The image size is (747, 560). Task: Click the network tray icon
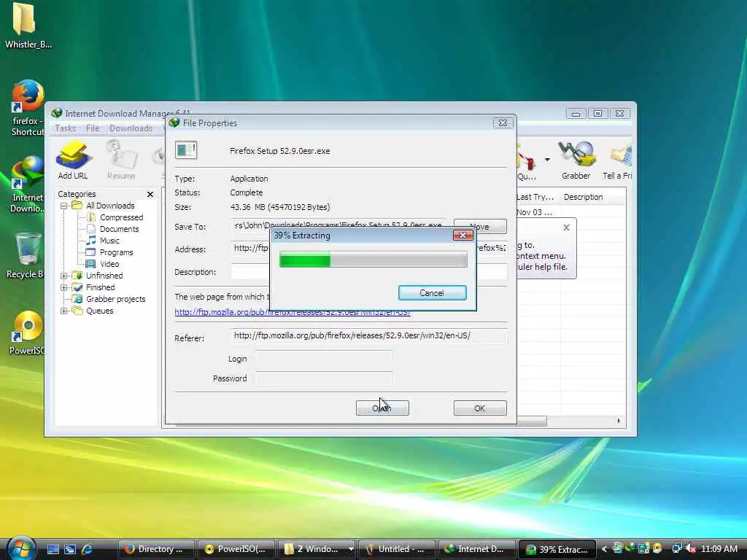click(677, 548)
